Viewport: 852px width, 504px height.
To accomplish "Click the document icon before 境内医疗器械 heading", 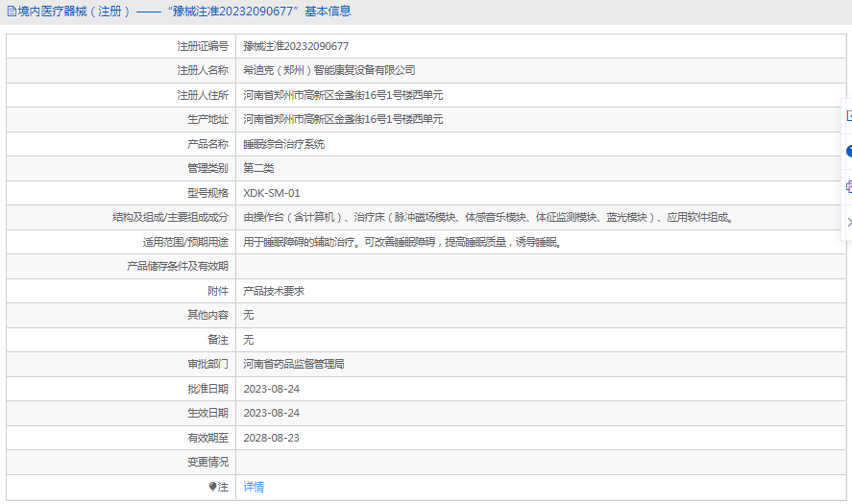I will click(x=11, y=12).
